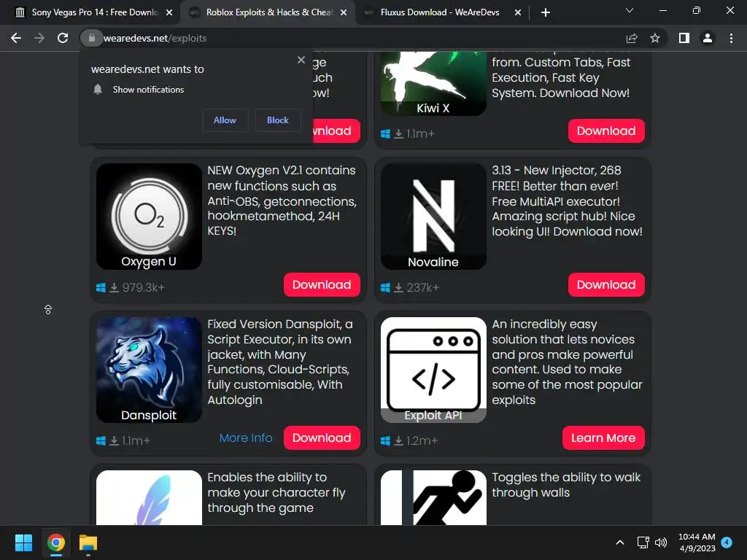The width and height of the screenshot is (747, 560).
Task: View site information lock icon
Action: (x=91, y=38)
